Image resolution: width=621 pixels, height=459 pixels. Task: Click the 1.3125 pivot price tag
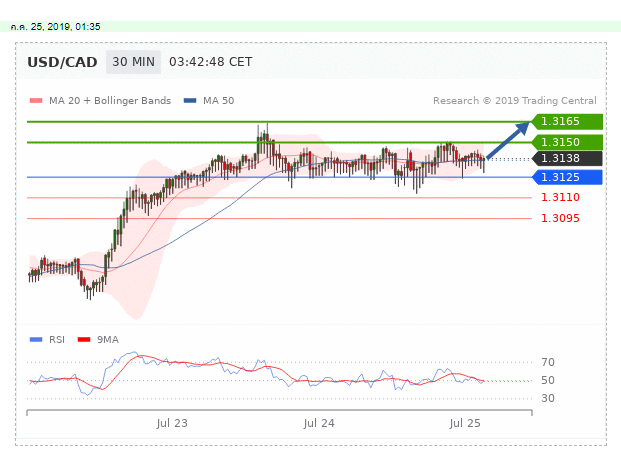pyautogui.click(x=567, y=177)
